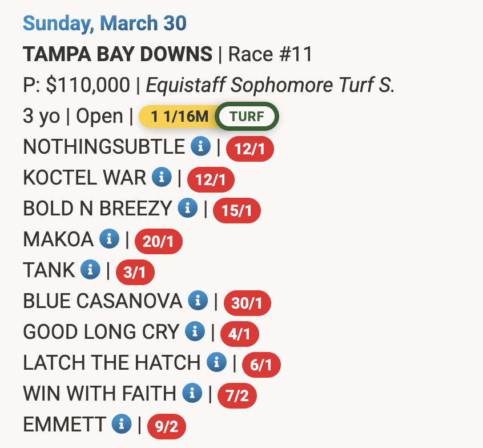Click the 30/1 odds for BLUE CASANOVA
Image resolution: width=483 pixels, height=448 pixels.
[247, 303]
